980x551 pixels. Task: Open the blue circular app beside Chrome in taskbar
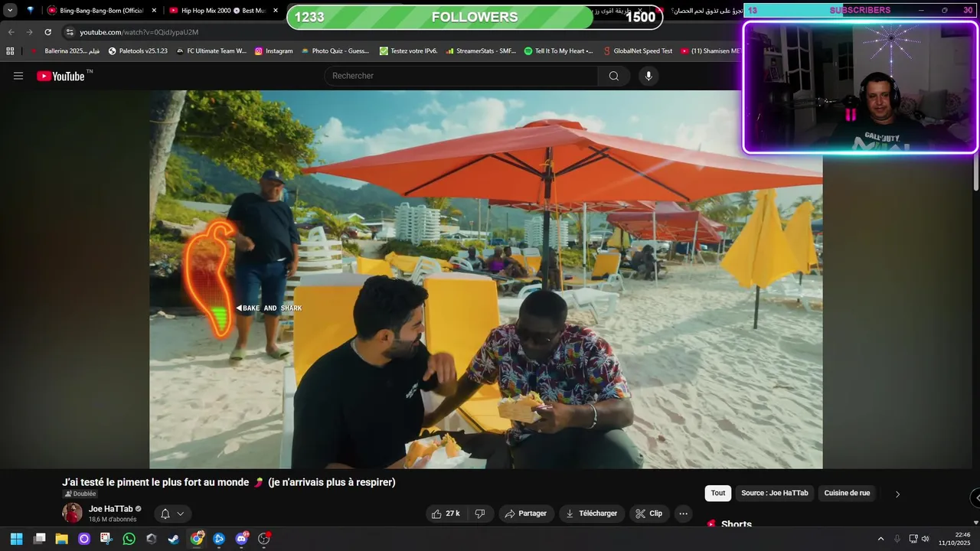[x=219, y=539]
